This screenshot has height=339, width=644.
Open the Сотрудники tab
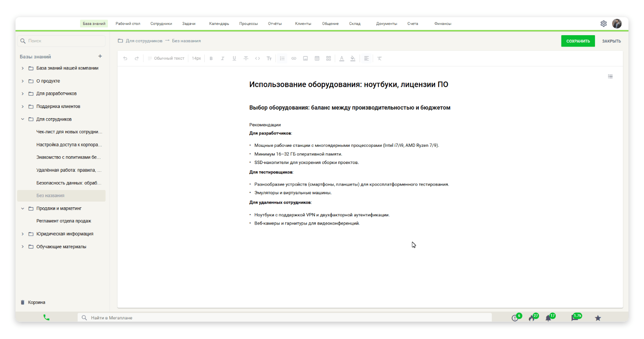click(161, 24)
